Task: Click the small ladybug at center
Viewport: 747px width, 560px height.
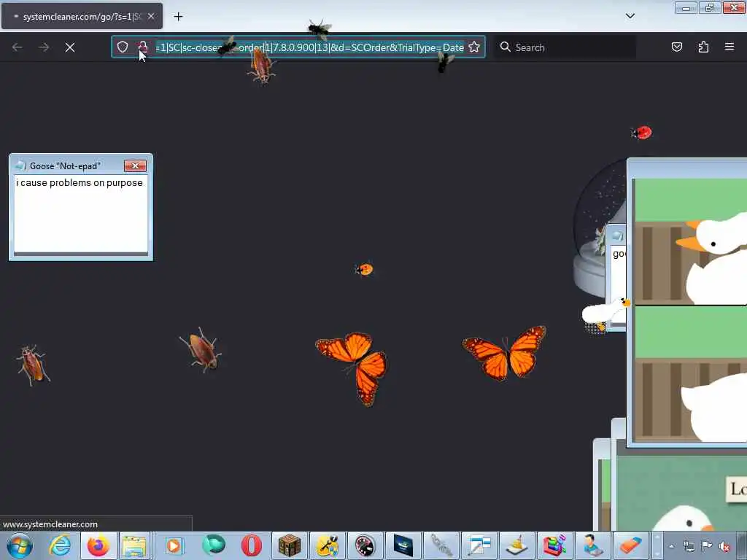Action: [x=365, y=270]
